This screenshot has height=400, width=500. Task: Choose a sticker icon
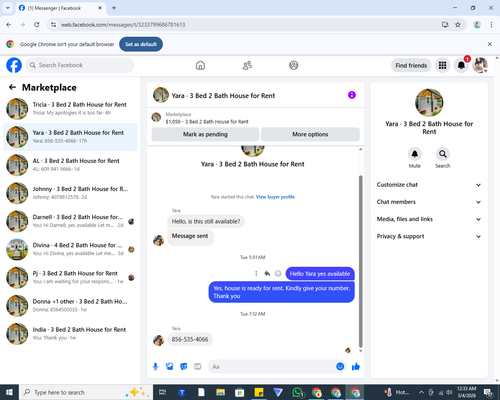[x=184, y=367]
